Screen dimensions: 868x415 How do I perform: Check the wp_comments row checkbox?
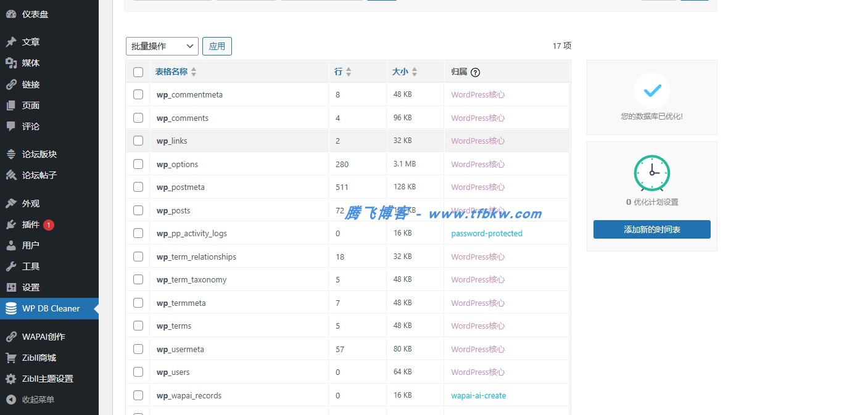coord(138,118)
